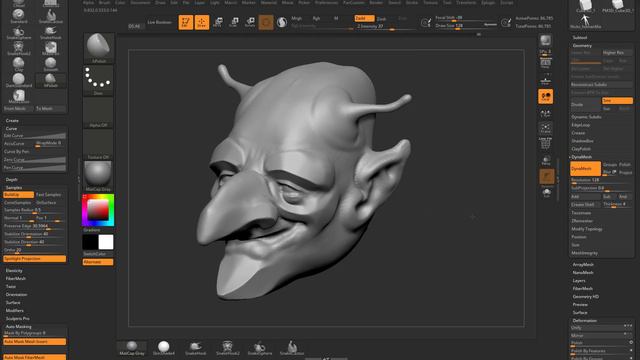The width and height of the screenshot is (640, 360).
Task: Expand the Depth section
Action: coord(12,180)
